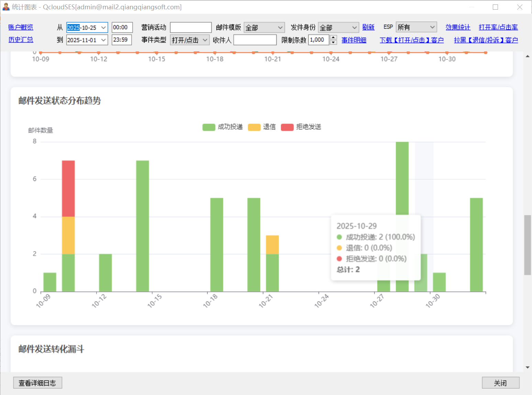Open the 历史汇总 link
532x395 pixels.
(x=21, y=40)
